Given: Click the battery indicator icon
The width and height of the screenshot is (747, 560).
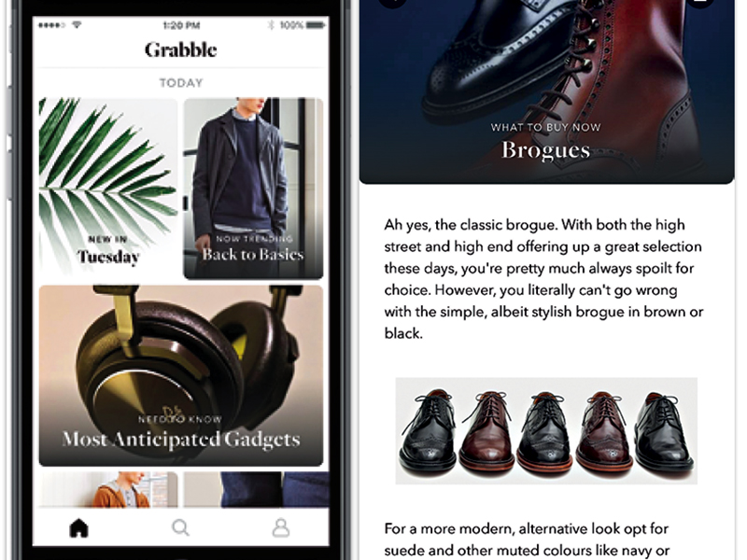Looking at the screenshot, I should pyautogui.click(x=316, y=25).
